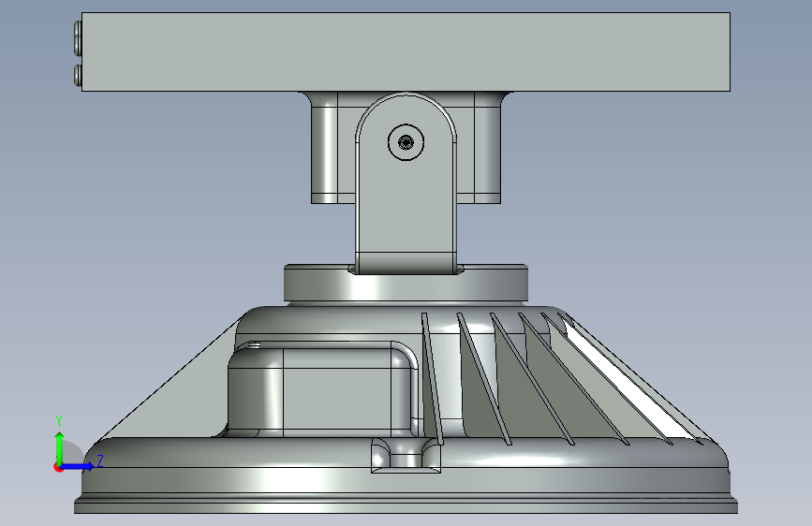Select the rounded junction box on the housing

[322, 389]
